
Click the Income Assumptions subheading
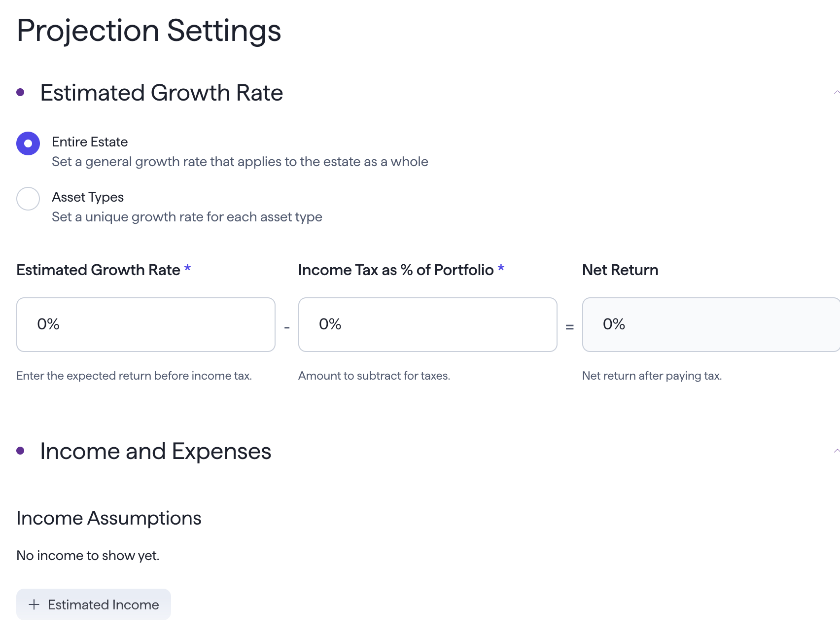pos(109,518)
